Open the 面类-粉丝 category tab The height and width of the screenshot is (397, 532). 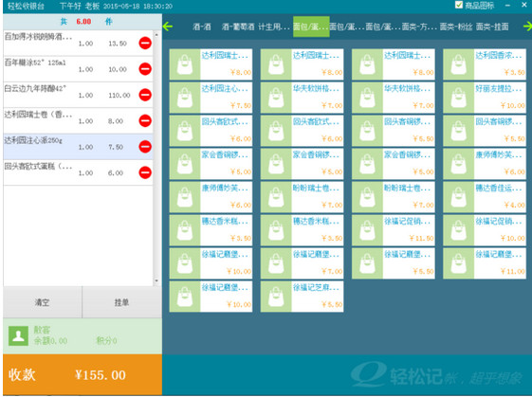(456, 27)
